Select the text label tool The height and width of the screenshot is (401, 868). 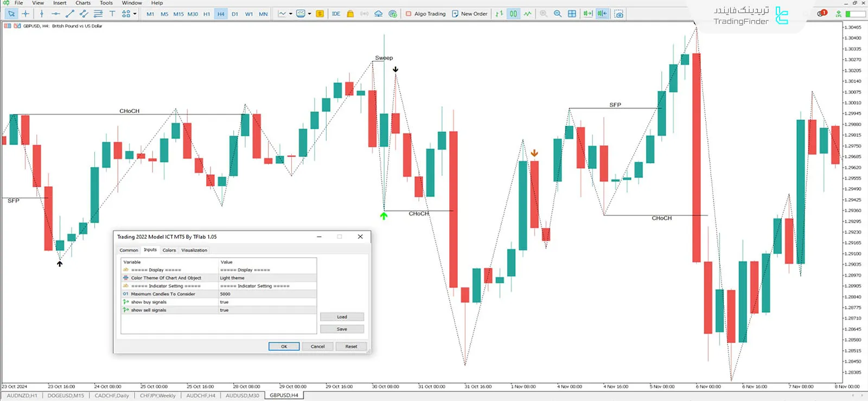point(112,14)
